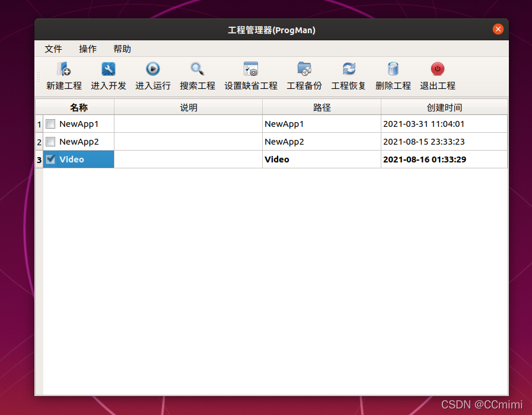Click the Search Project (搜索工程) magnifier icon
This screenshot has width=532, height=415.
pyautogui.click(x=197, y=69)
